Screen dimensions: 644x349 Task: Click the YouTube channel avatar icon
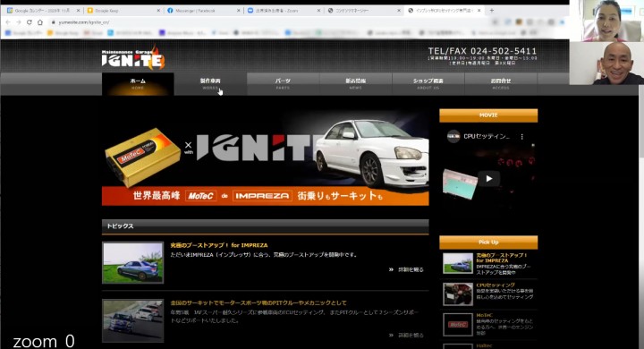(453, 137)
